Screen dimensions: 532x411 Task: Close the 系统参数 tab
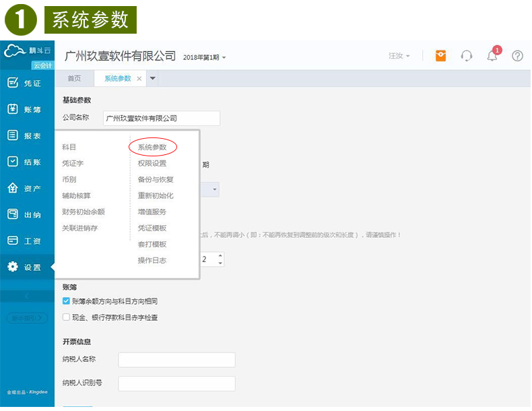pyautogui.click(x=139, y=79)
